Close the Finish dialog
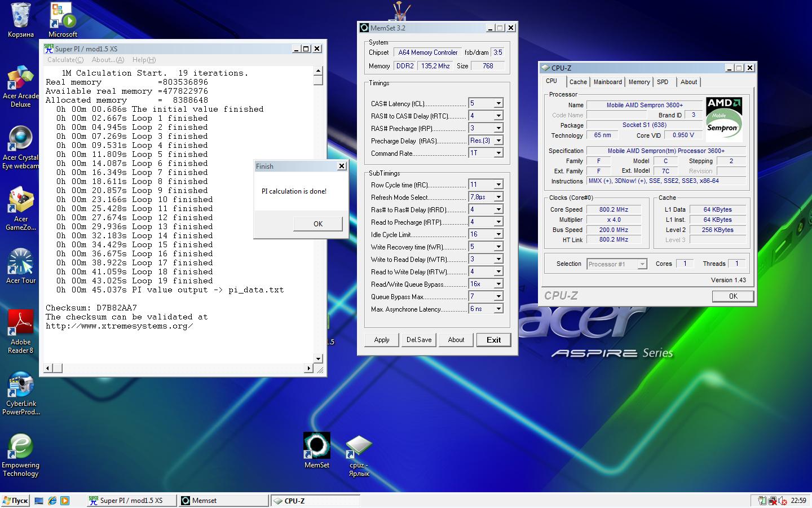812x508 pixels. (341, 166)
